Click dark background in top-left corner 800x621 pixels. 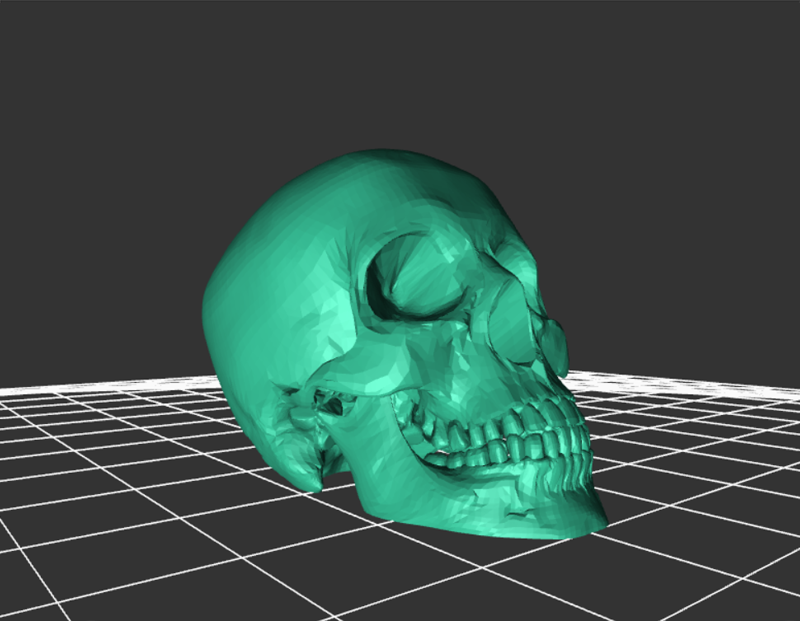pyautogui.click(x=30, y=30)
